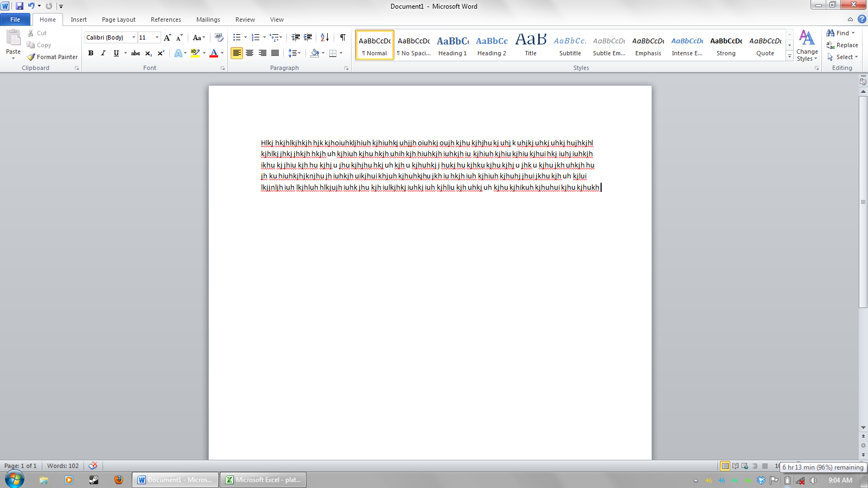Click the Cut command
Viewport: 868px width, 488px height.
(37, 33)
